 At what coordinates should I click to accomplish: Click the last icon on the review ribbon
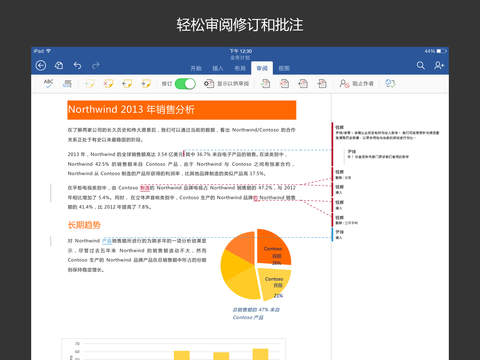click(x=390, y=83)
